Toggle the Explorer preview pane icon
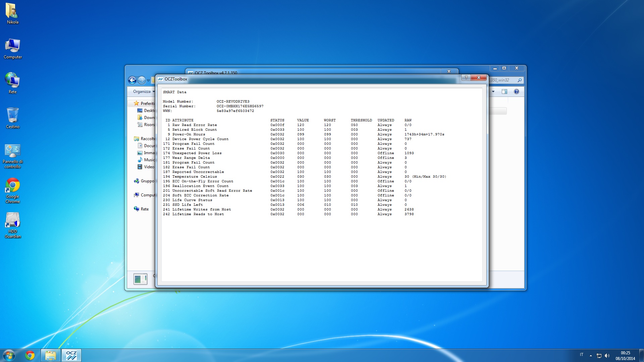Viewport: 644px width, 362px height. (504, 92)
